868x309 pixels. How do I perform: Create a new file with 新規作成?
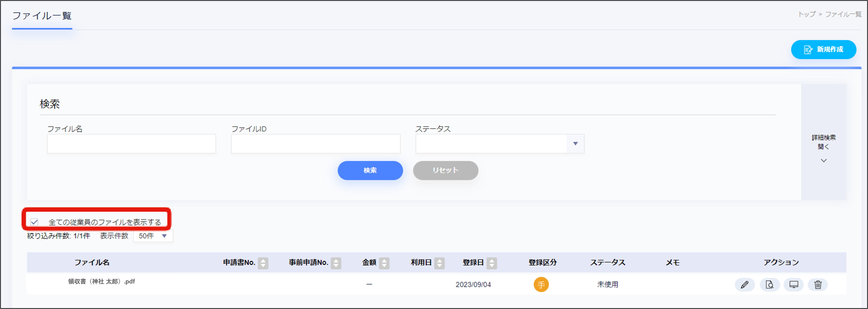(x=823, y=49)
